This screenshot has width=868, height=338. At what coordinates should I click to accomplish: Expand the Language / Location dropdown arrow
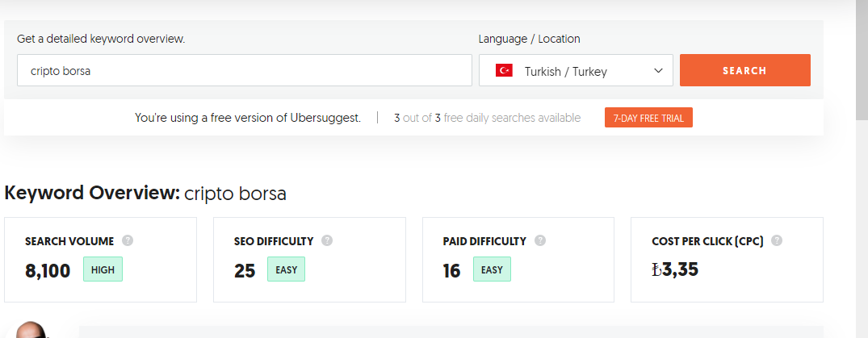point(658,71)
